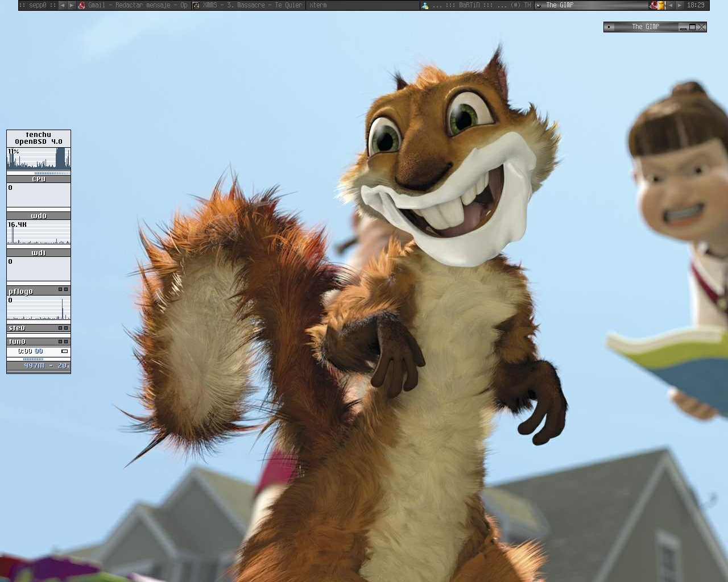Focus the xterm taskbar entry

[x=318, y=5]
